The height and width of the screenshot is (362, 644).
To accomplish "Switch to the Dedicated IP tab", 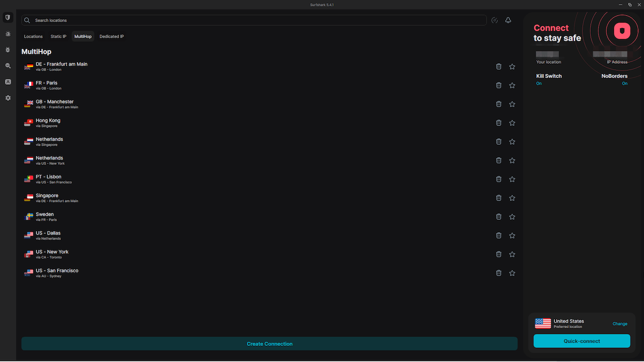I will coord(112,36).
